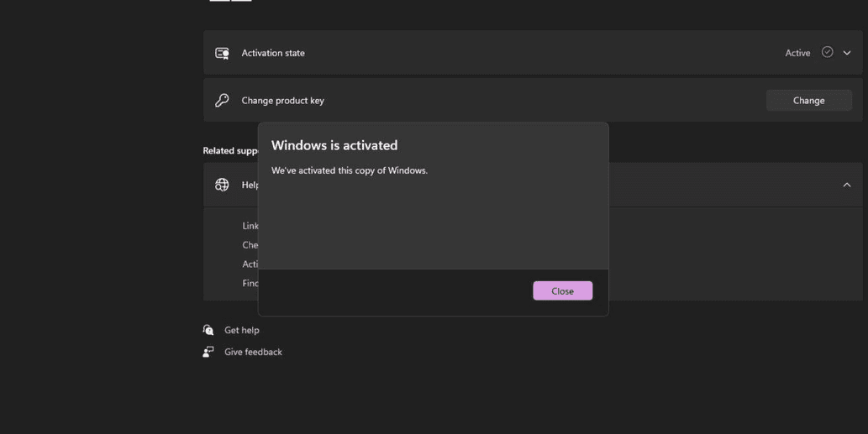Click the "Windows is activated" dialog title

coord(334,145)
